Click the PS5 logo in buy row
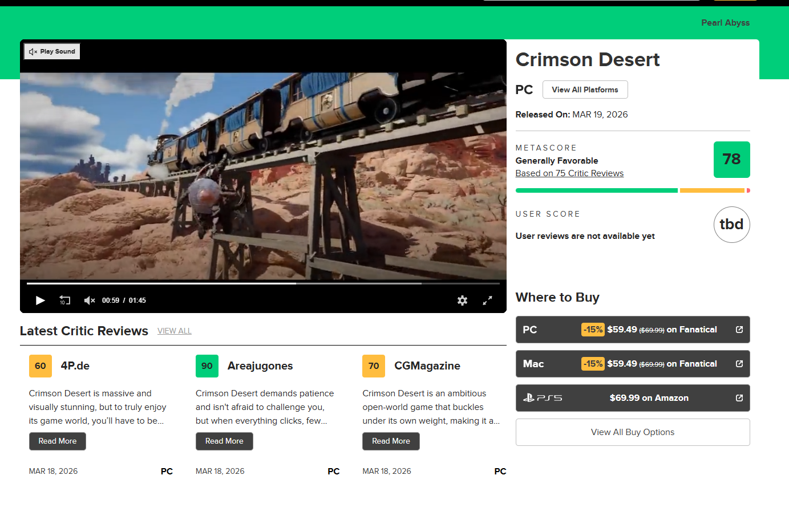789x532 pixels. 543,398
